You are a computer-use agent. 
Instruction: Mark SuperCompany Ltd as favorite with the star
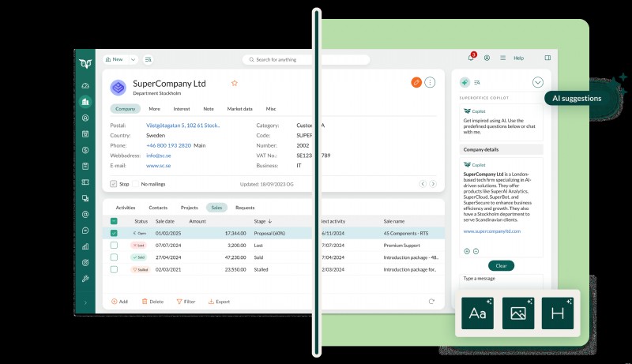[x=234, y=83]
